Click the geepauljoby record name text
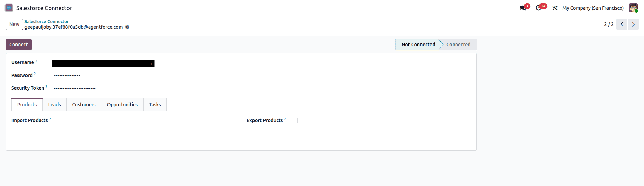Screen dimensions: 644x186 [73, 27]
